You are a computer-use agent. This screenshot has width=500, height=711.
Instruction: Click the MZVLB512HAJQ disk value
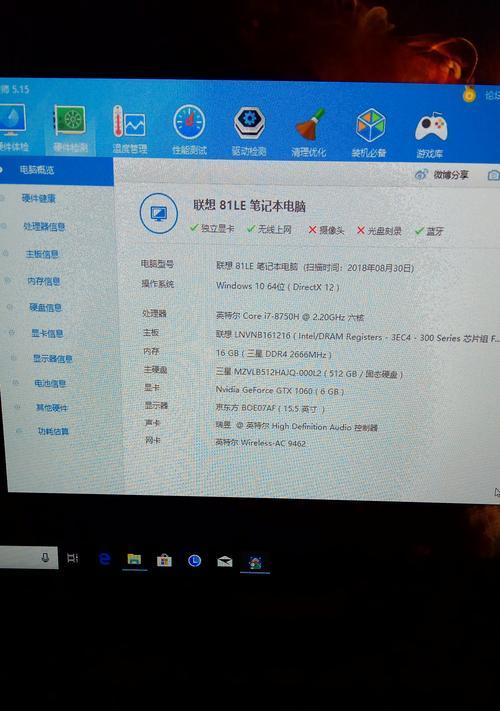point(309,373)
